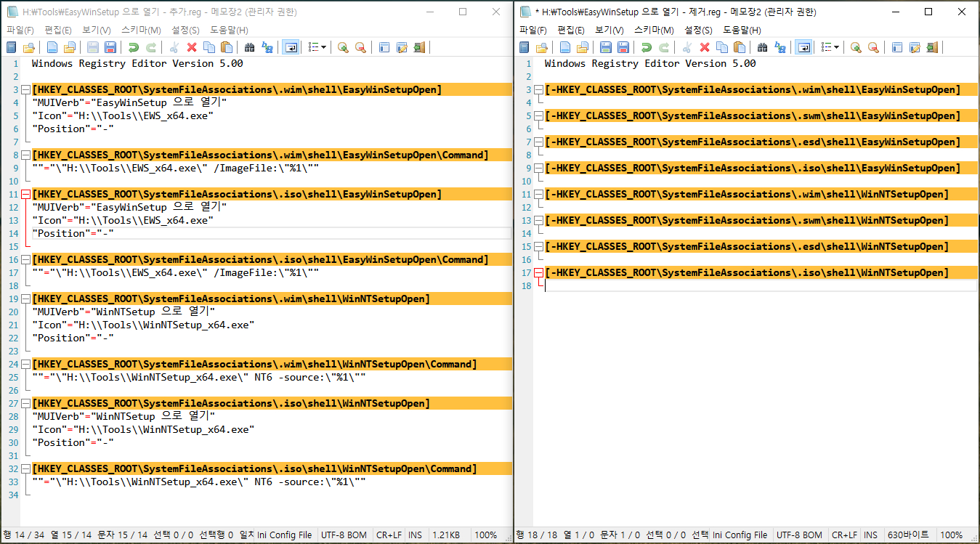980x544 pixels.
Task: Collapse fold at line 11 in left window
Action: pyautogui.click(x=26, y=195)
